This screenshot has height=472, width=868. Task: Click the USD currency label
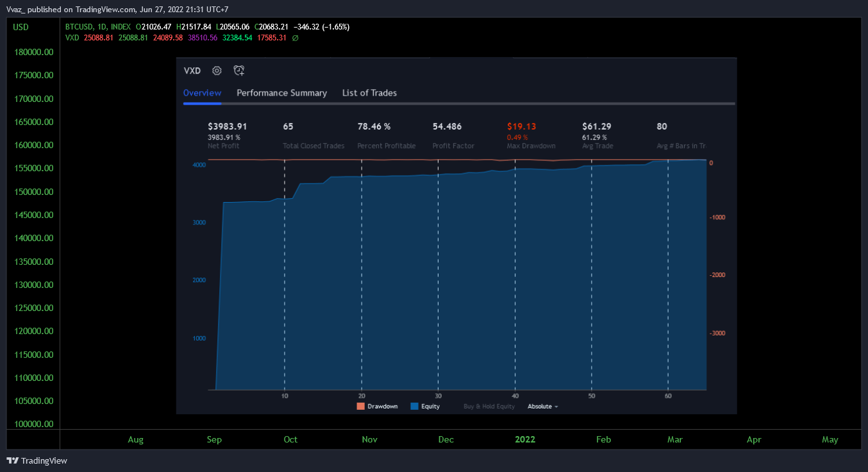21,27
